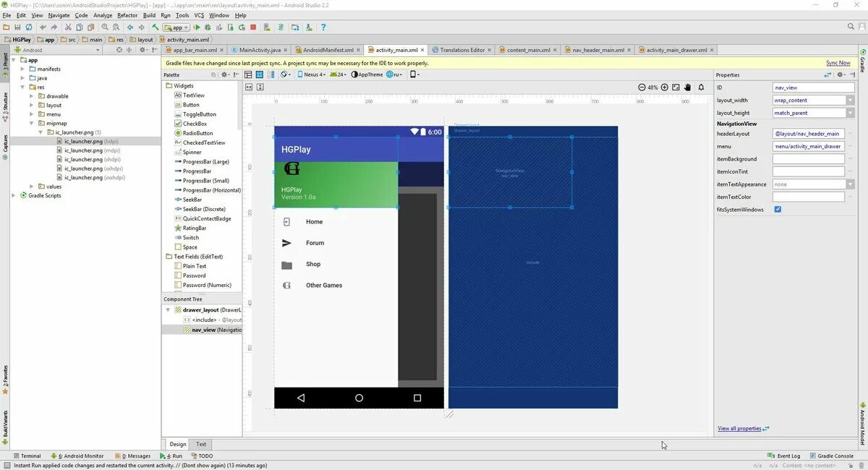The height and width of the screenshot is (470, 868).
Task: Click the Debug app bug icon
Action: click(x=208, y=27)
